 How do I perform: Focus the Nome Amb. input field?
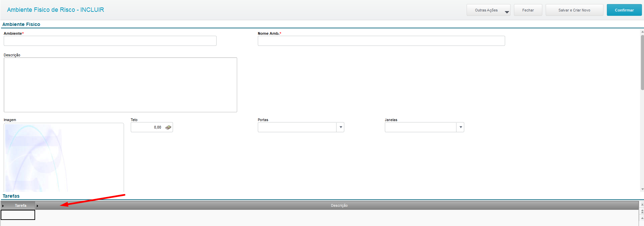click(381, 41)
